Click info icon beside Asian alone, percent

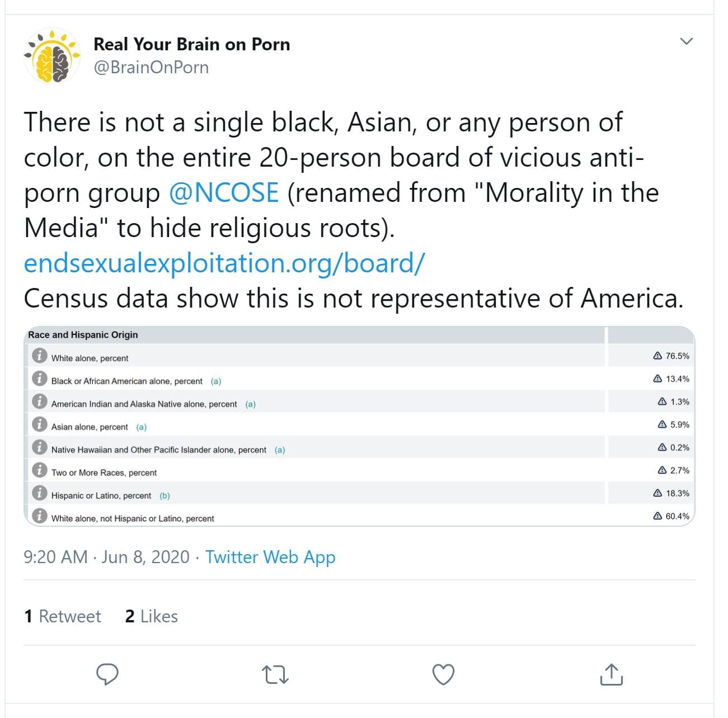tap(39, 424)
